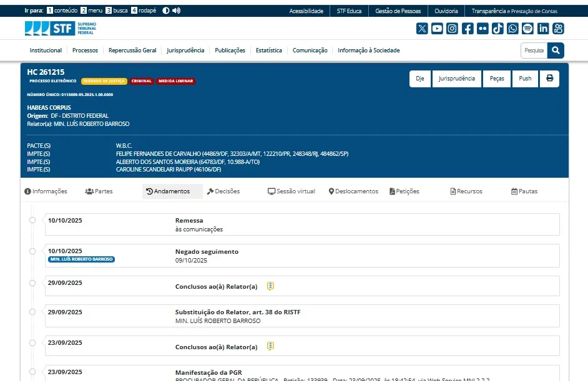Click the LinkedIn icon
The width and height of the screenshot is (588, 381).
click(543, 29)
